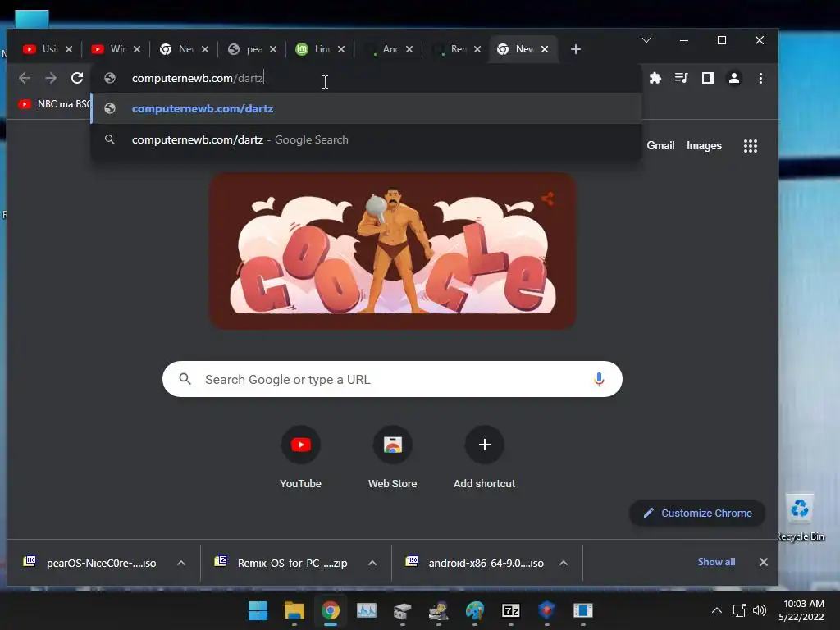Select the computernewb.com/dartz Google Search suggestion

(367, 139)
